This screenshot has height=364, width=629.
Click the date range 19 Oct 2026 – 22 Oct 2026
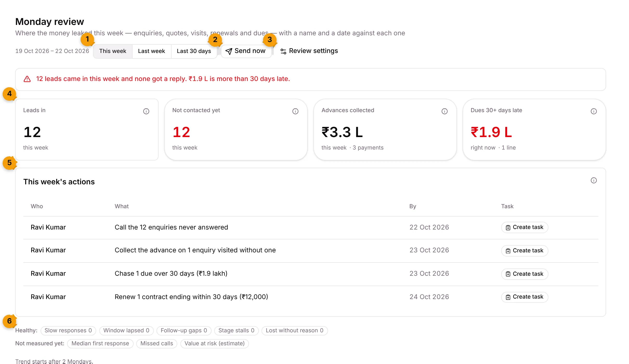(x=52, y=51)
